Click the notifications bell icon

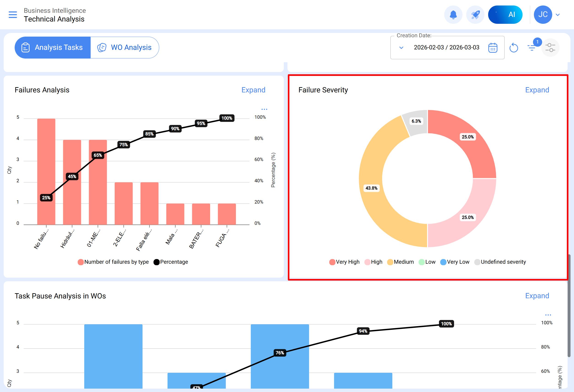coord(453,15)
